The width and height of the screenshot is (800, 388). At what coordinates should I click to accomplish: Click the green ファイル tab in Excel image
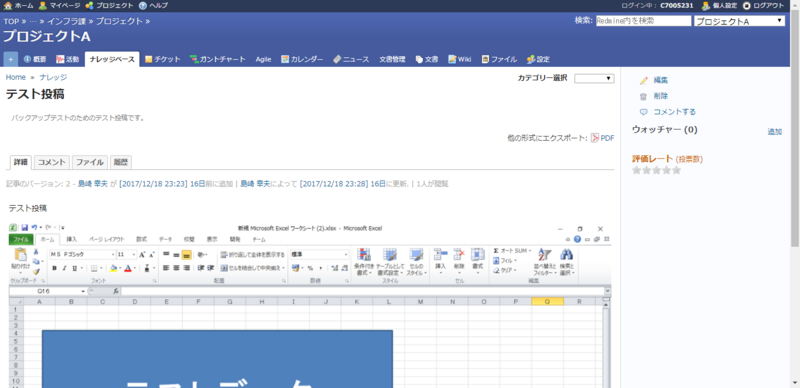21,239
